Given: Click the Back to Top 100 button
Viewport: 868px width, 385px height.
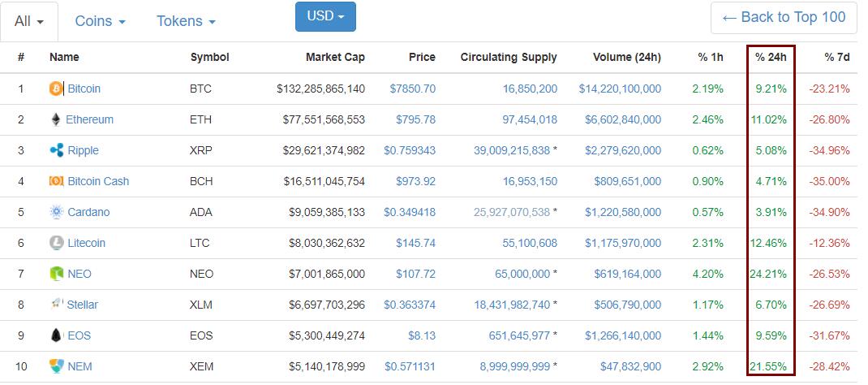Looking at the screenshot, I should 784,17.
